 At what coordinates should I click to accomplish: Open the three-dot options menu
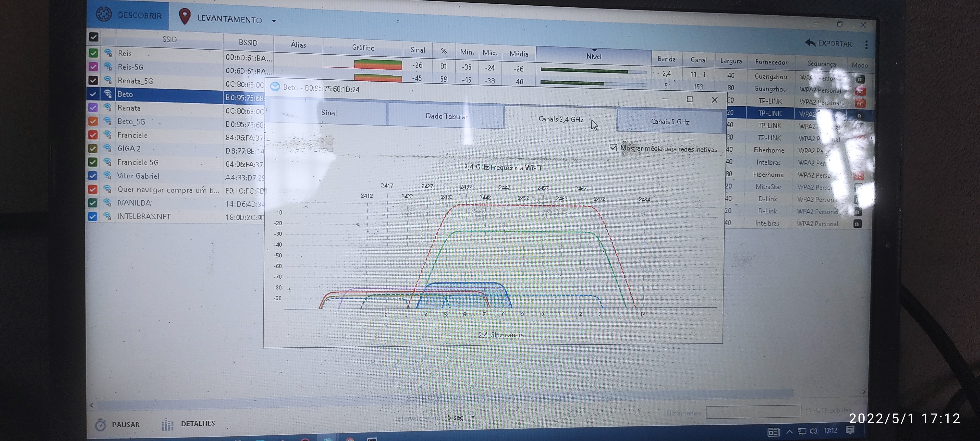click(866, 45)
